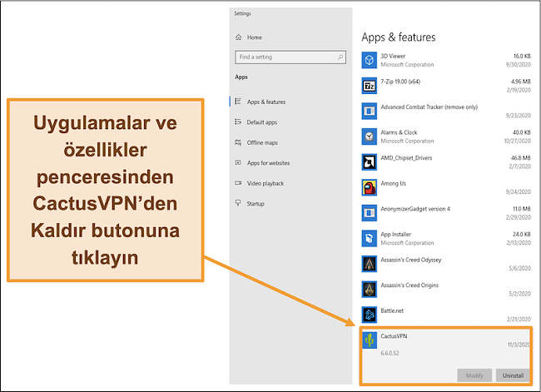Click the AMD_Chipset_Drivers icon
Screen dimensions: 541x392
coord(370,162)
